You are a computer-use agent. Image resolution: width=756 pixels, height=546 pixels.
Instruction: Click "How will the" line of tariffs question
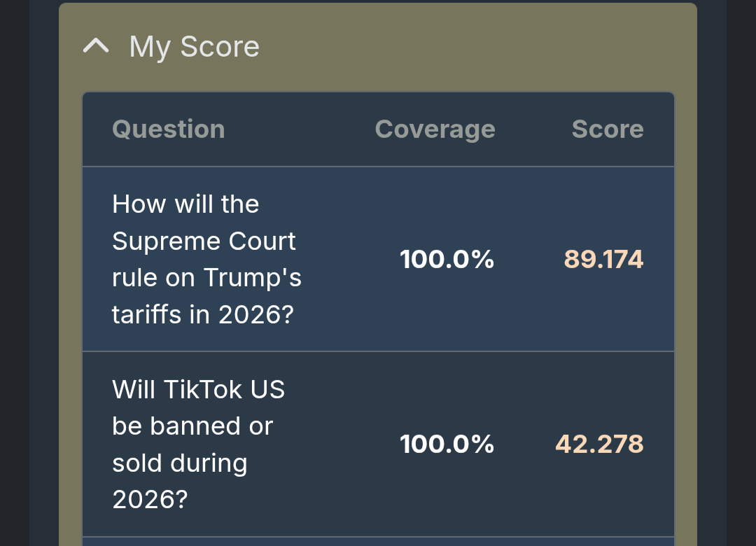[x=185, y=204]
